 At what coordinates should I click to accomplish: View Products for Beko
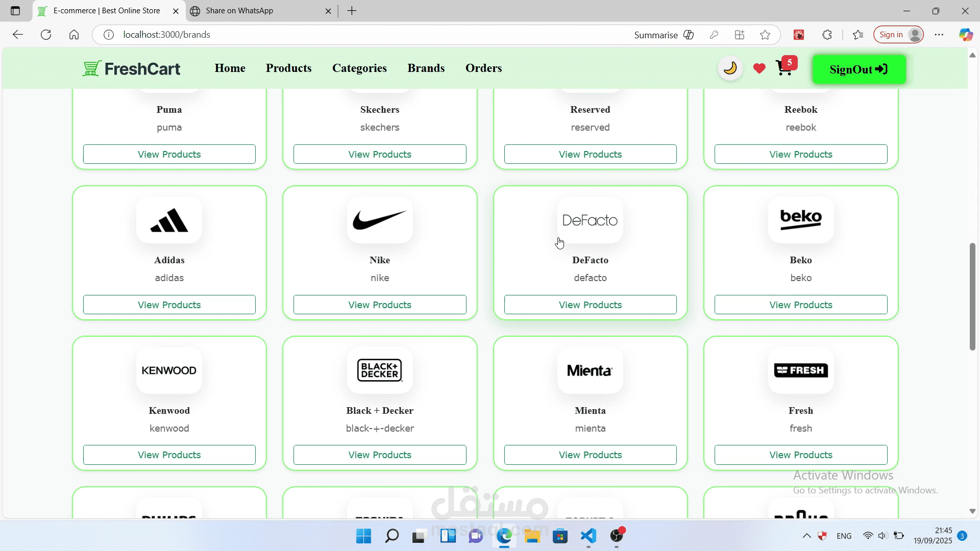coord(801,305)
